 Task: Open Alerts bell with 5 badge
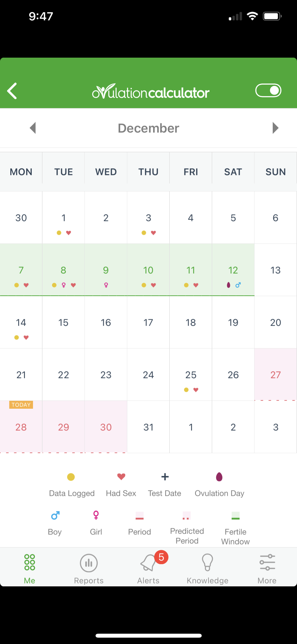(x=148, y=569)
